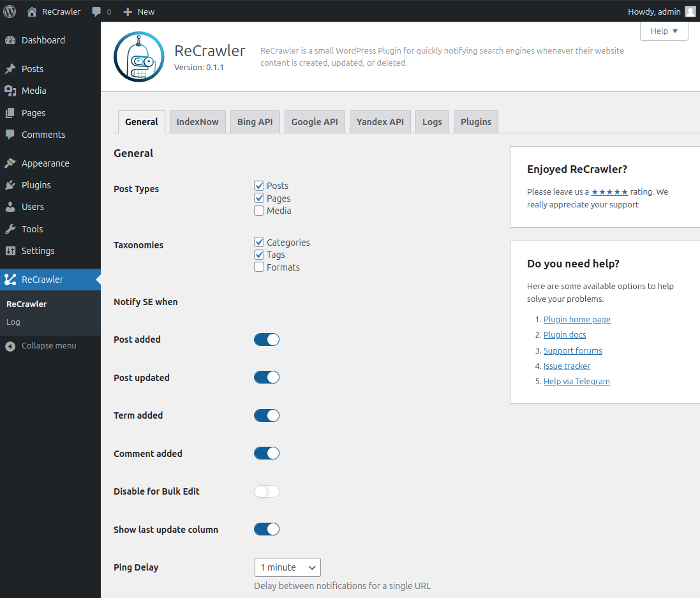This screenshot has height=598, width=700.
Task: Click the plus icon next to New
Action: (x=128, y=11)
